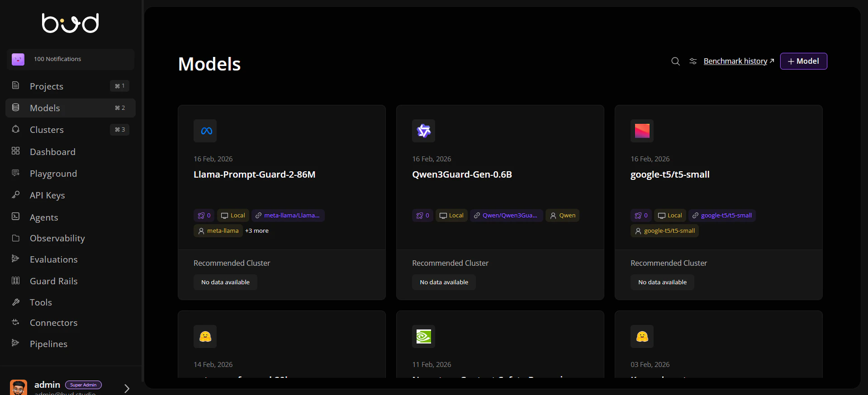Click the Qwen author tag
The height and width of the screenshot is (395, 868).
[563, 216]
